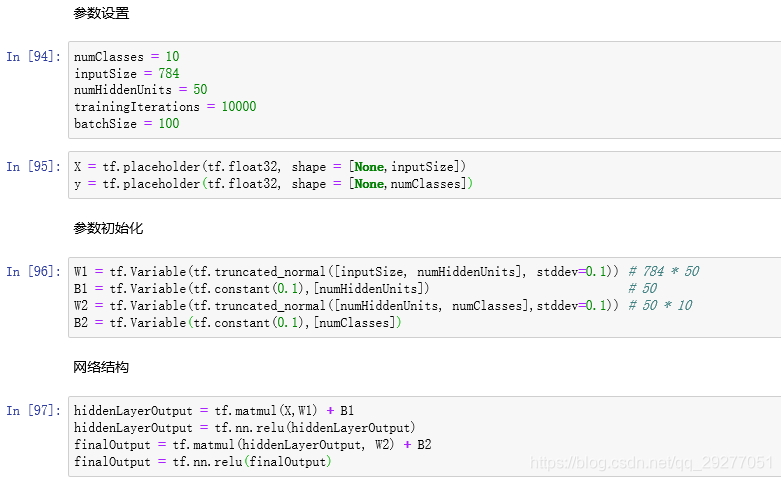Image resolution: width=781 pixels, height=481 pixels.
Task: Select the In [95] prompt label
Action: pos(34,166)
